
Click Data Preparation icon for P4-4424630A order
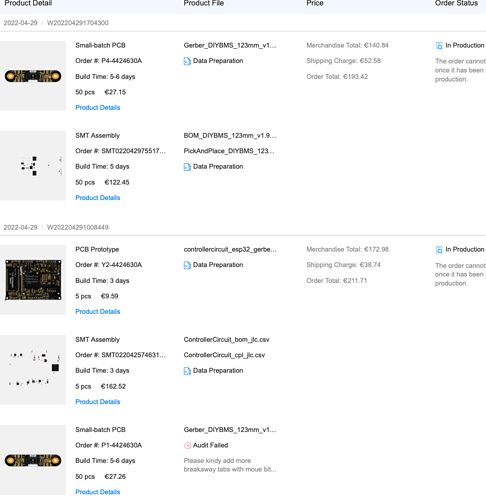187,61
